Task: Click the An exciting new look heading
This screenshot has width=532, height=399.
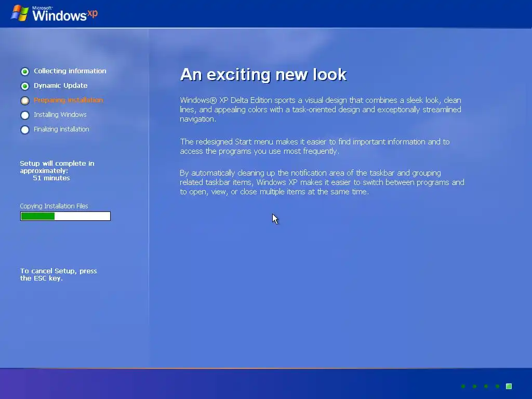Action: click(263, 74)
